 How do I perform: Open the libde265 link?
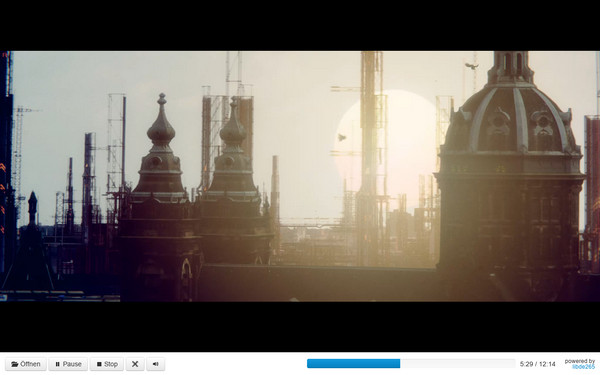point(584,367)
